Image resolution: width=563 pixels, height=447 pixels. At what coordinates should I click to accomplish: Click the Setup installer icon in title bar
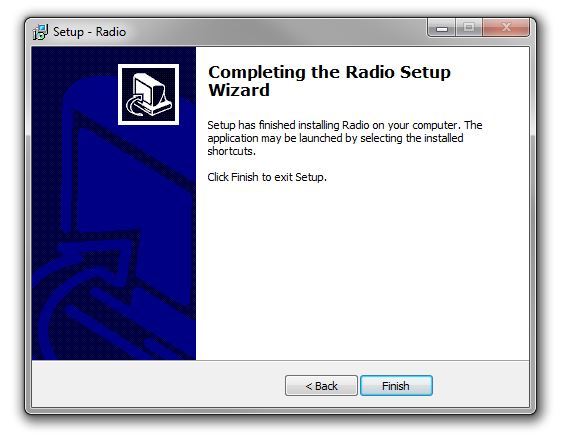pos(40,32)
